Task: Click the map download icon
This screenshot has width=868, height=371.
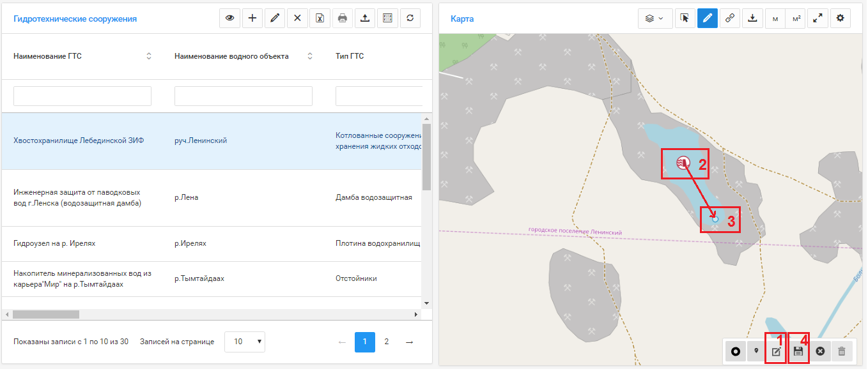Action: pos(752,19)
